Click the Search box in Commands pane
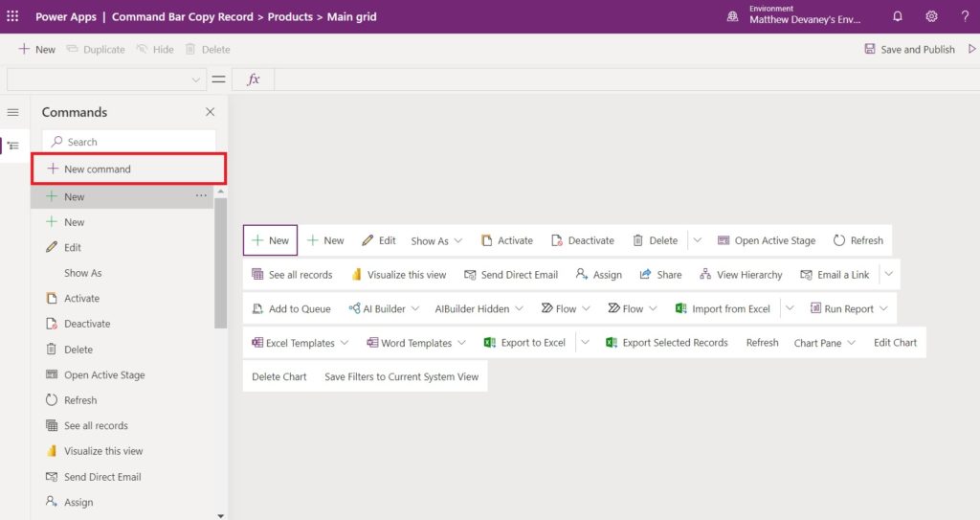This screenshot has height=520, width=980. pos(129,142)
